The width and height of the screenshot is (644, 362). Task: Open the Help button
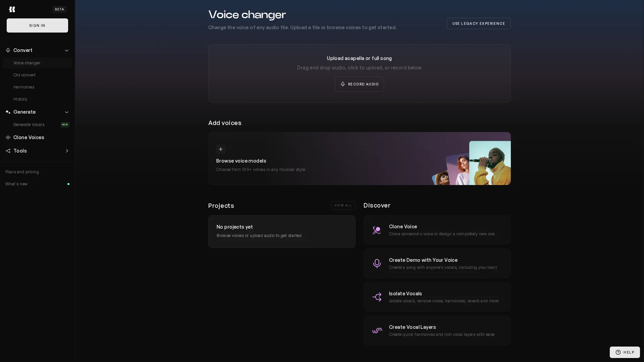tap(625, 352)
